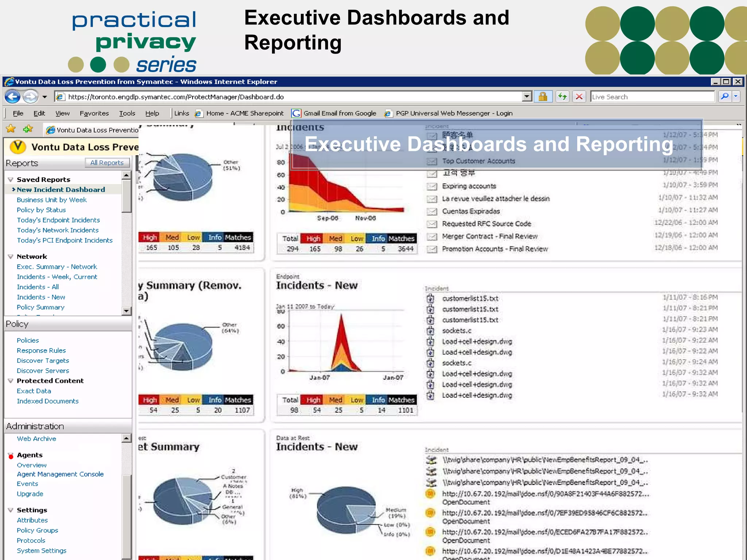Open Exec. Summary - Network report
This screenshot has width=747, height=560.
tap(57, 267)
